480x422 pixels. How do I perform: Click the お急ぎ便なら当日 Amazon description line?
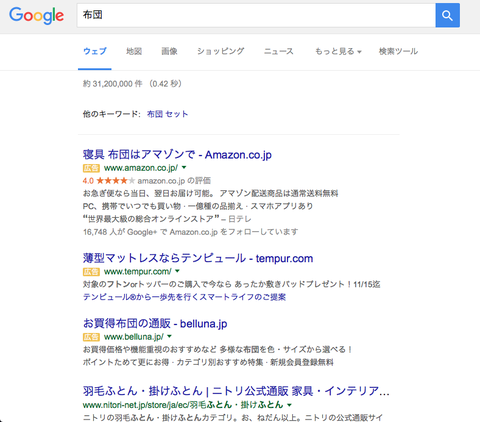point(210,193)
